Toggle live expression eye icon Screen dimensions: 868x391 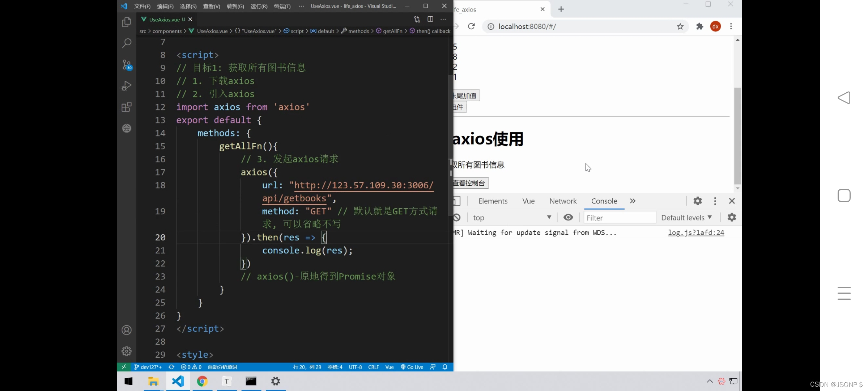pos(568,217)
